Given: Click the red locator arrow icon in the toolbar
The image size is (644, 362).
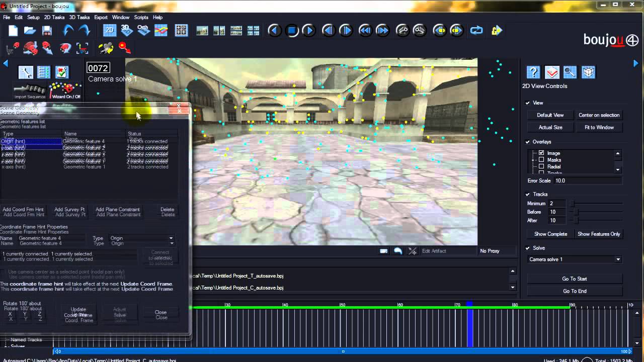Looking at the screenshot, I should pos(124,48).
